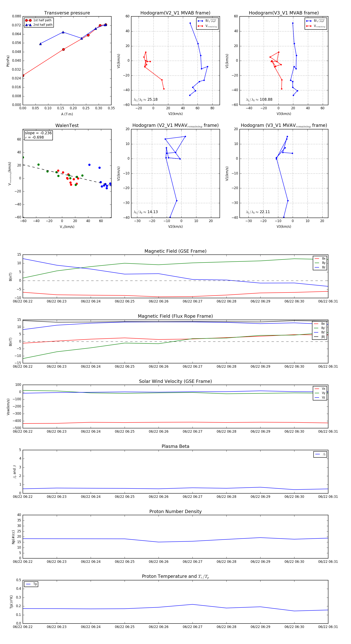The height and width of the screenshot is (644, 351).
Task: Click the eigenvalue ratio text '14.13'
Action: tap(152, 212)
